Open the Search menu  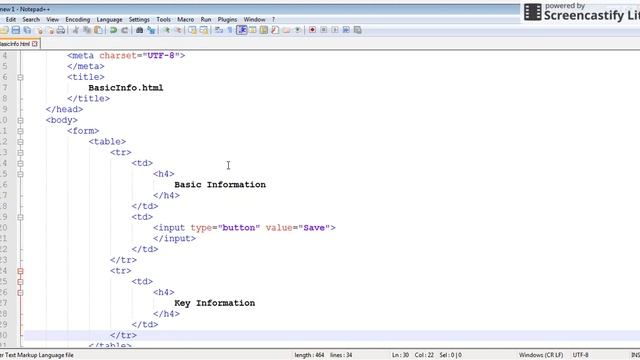coord(31,20)
